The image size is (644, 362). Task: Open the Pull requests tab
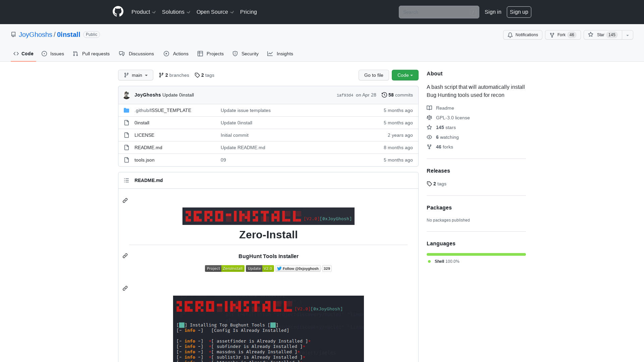(x=91, y=54)
